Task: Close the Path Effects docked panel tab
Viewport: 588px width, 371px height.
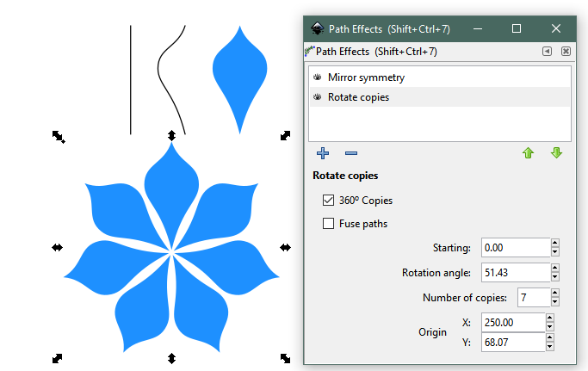Action: [566, 52]
